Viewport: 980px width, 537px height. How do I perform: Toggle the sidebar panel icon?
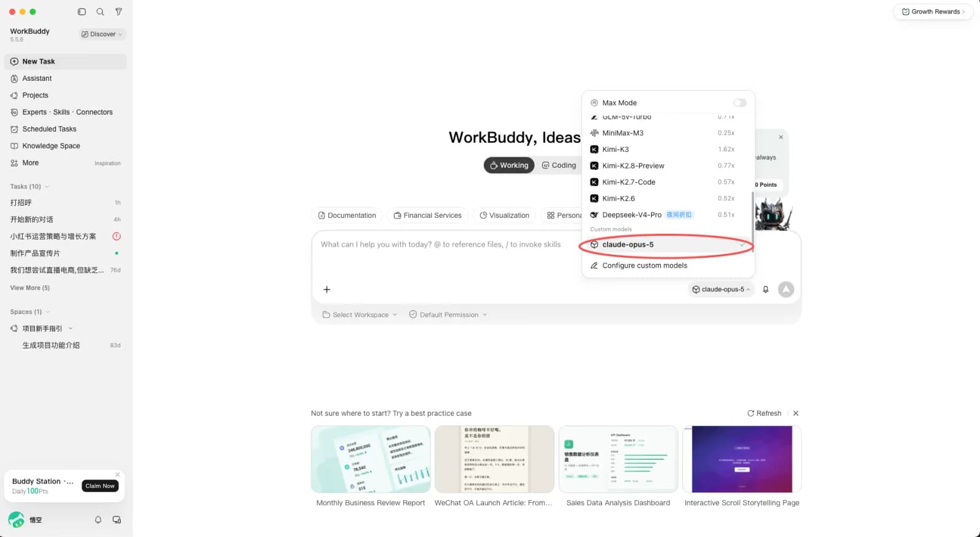point(82,12)
